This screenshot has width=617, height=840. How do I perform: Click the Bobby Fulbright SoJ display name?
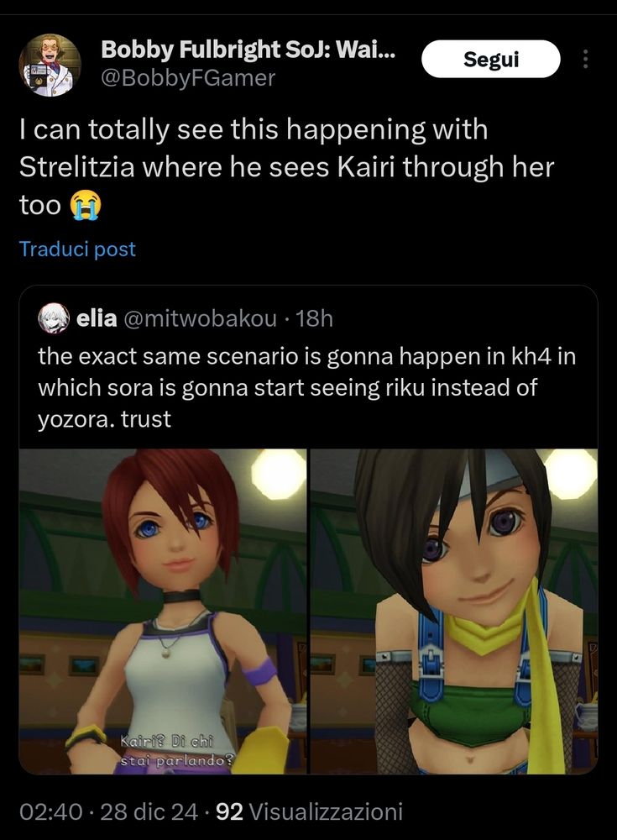point(248,50)
